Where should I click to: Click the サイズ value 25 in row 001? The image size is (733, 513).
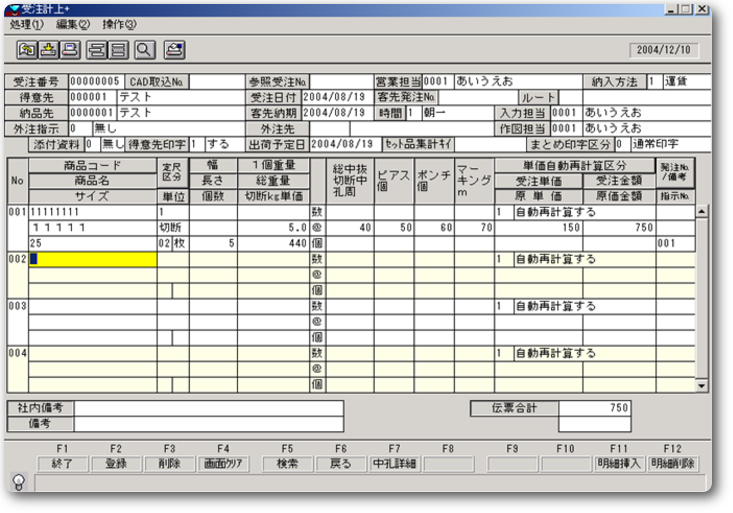point(36,243)
